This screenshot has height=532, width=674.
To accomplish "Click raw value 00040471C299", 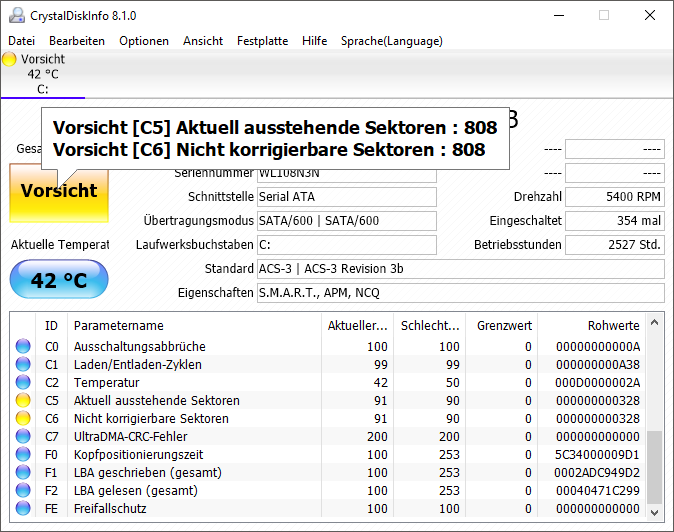I will coord(598,491).
